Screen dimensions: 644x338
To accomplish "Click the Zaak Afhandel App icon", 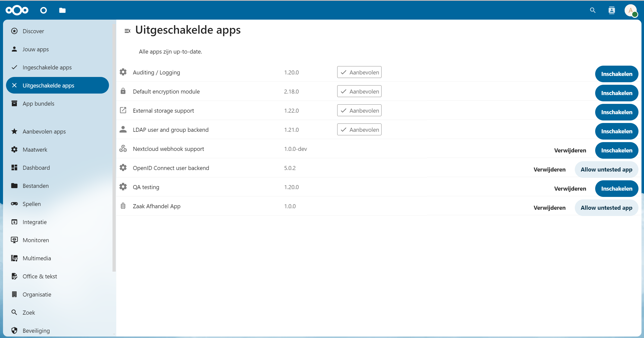I will click(123, 206).
